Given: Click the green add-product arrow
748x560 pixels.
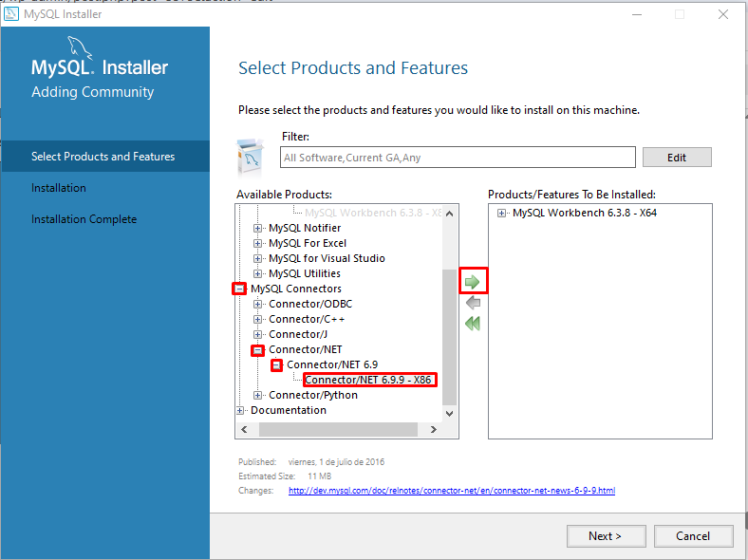Looking at the screenshot, I should tap(473, 282).
